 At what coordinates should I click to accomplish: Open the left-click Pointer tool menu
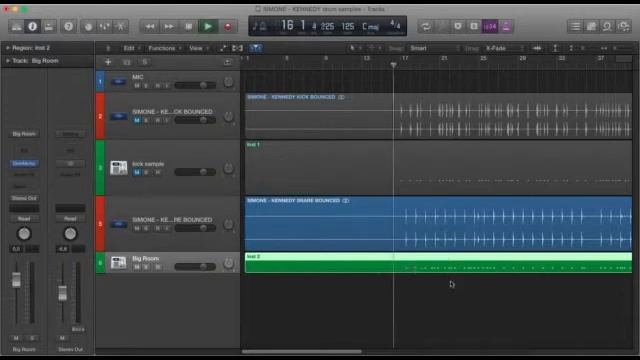pos(355,48)
